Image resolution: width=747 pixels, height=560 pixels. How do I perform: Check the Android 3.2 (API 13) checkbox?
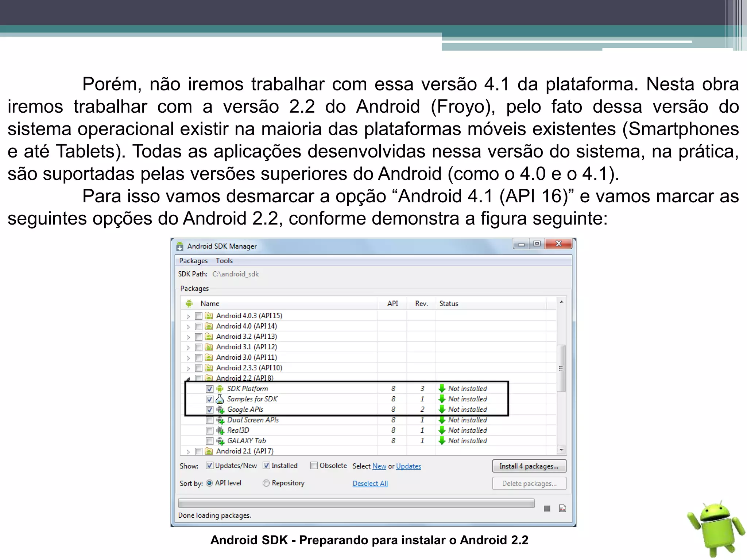point(199,337)
